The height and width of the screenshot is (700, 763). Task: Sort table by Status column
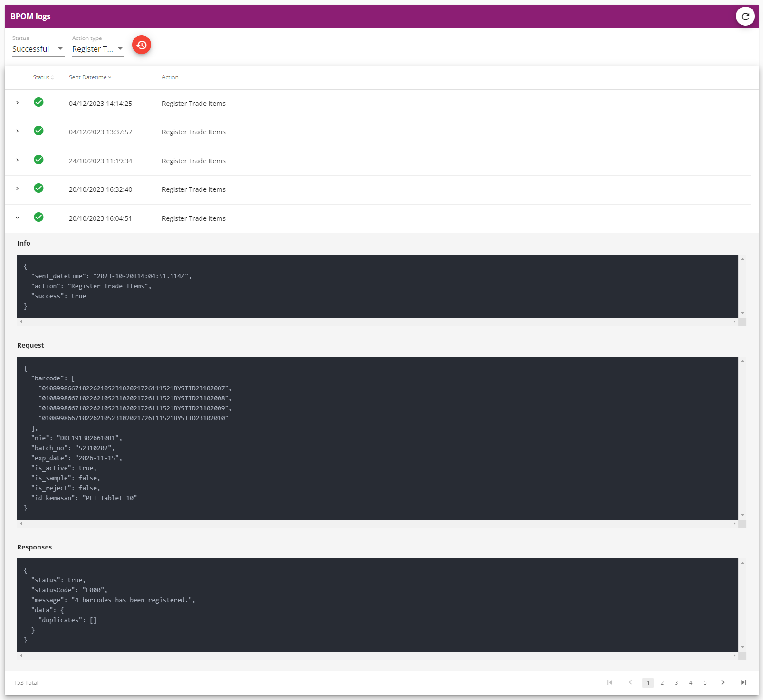(x=43, y=77)
